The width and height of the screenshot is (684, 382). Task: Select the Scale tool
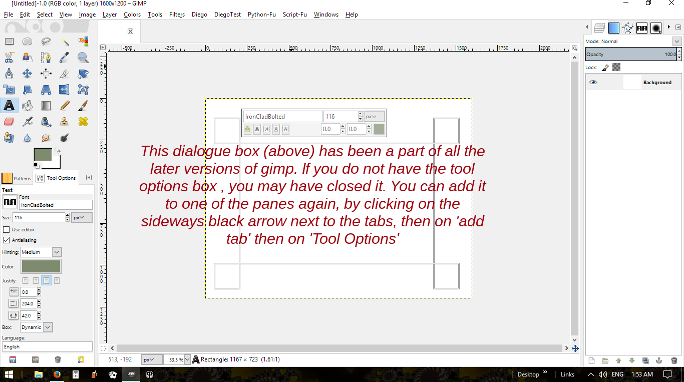(9, 90)
